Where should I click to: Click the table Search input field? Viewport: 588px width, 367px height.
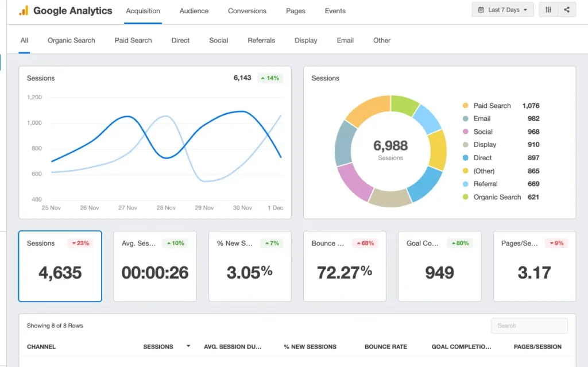coord(529,326)
